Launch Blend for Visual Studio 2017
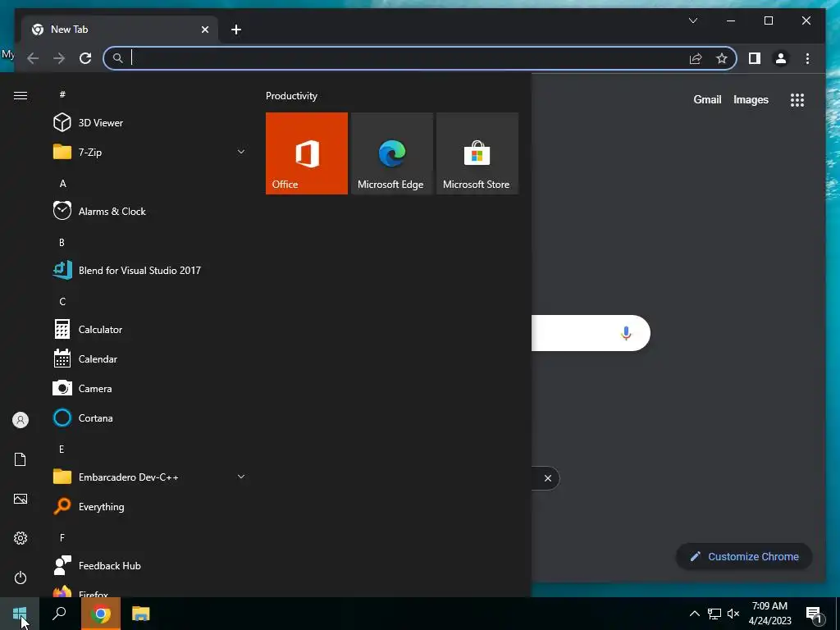Image resolution: width=840 pixels, height=630 pixels. (x=150, y=270)
